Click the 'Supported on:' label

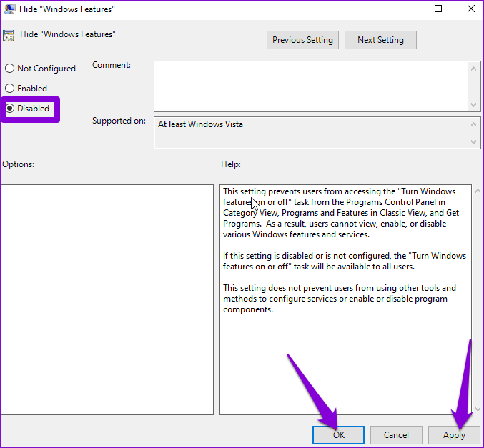click(119, 121)
